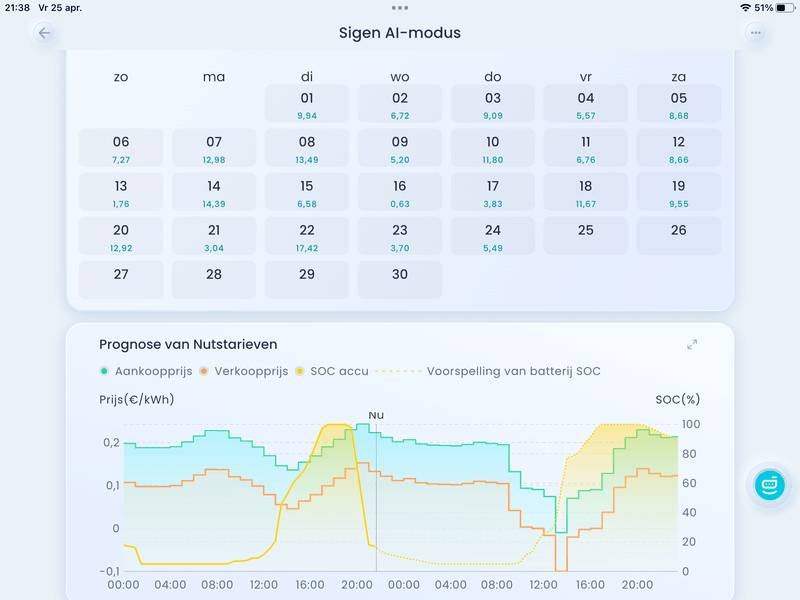Image resolution: width=800 pixels, height=600 pixels.
Task: Click the Prognose van Nutstarieven heading
Action: click(188, 344)
